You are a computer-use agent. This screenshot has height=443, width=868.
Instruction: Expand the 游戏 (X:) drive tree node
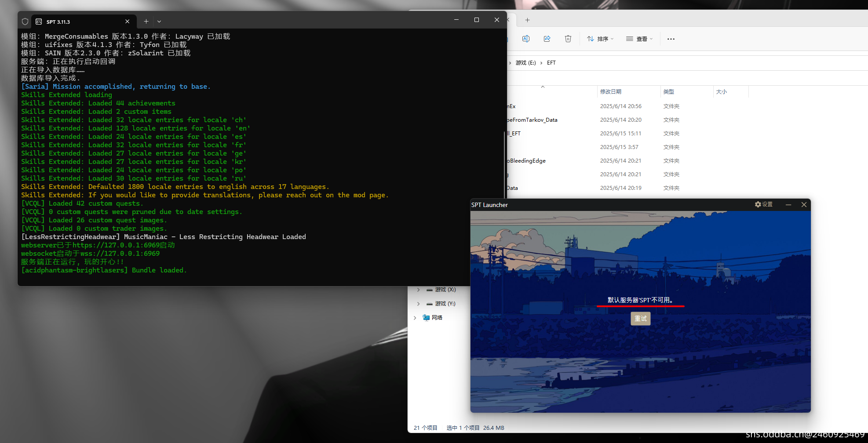point(418,290)
